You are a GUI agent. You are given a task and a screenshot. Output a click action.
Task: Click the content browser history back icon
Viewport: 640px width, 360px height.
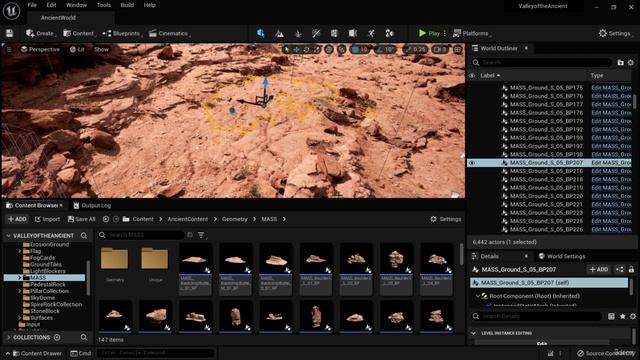(x=106, y=219)
